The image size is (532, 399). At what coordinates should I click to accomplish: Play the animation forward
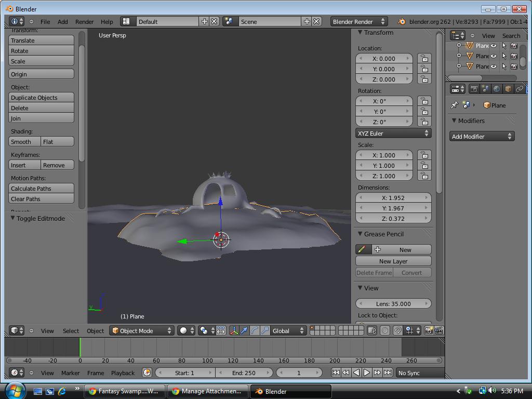click(x=366, y=373)
